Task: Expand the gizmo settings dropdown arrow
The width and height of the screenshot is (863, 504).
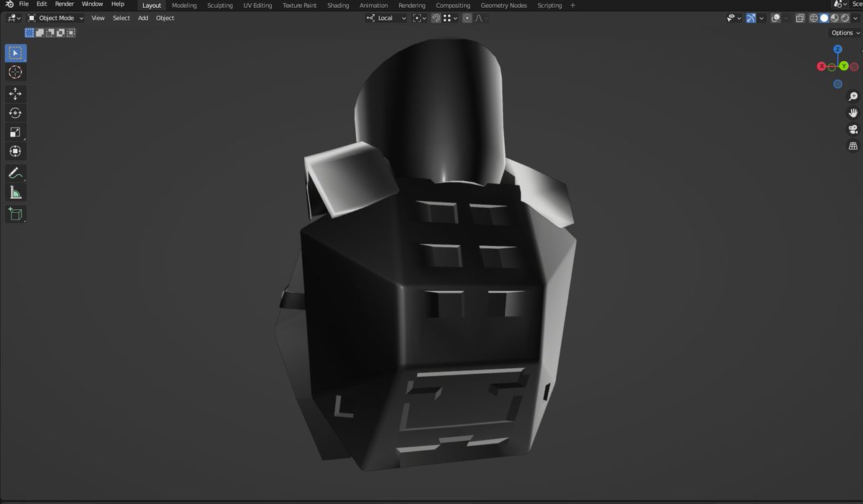Action: [761, 18]
